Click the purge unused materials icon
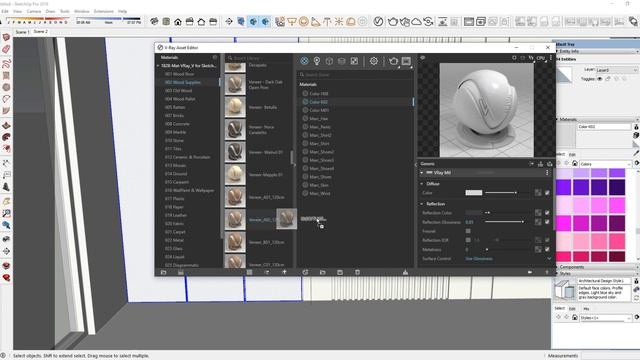Screen dimensions: 640x360 [x=405, y=272]
